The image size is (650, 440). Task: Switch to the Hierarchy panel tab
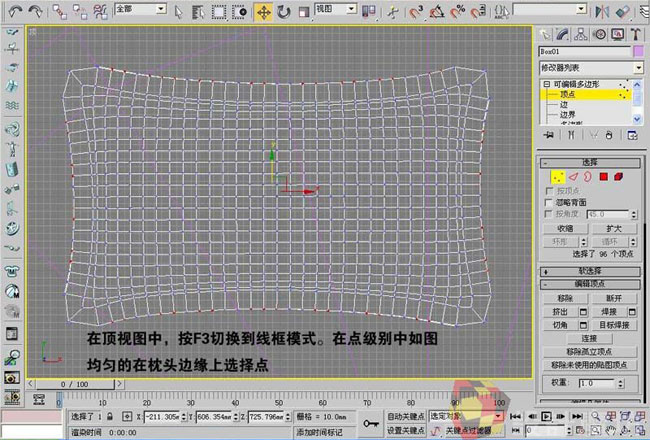pyautogui.click(x=581, y=34)
